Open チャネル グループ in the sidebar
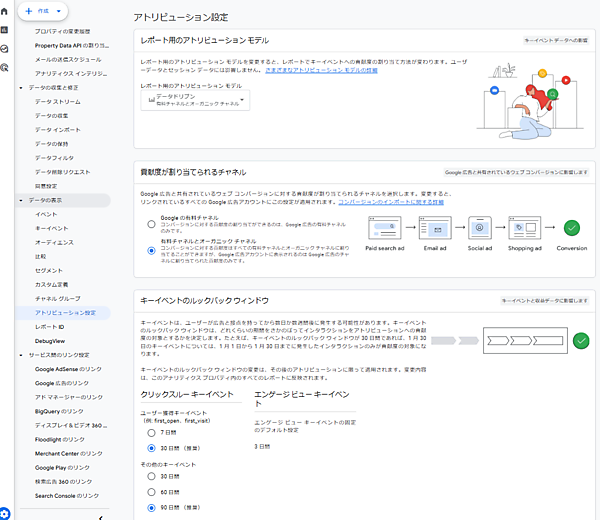The width and height of the screenshot is (600, 520). tap(59, 299)
